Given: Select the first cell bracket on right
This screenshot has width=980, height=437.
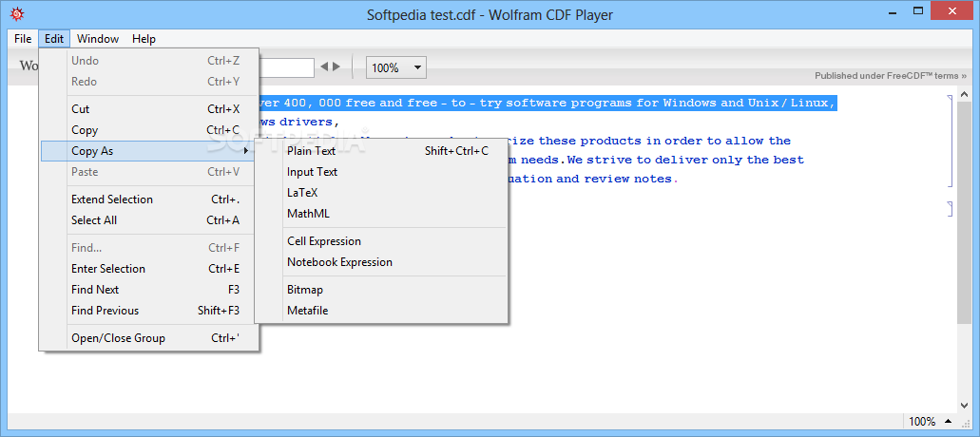Looking at the screenshot, I should [x=950, y=142].
